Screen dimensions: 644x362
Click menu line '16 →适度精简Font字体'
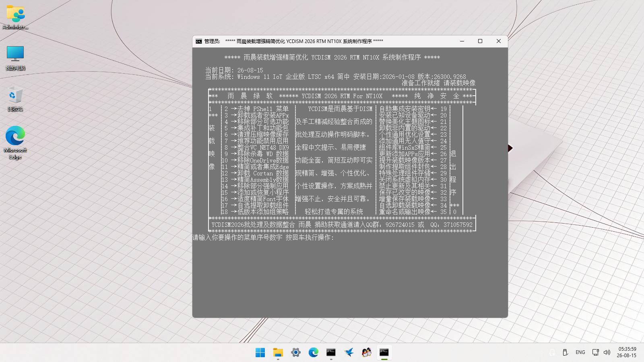pyautogui.click(x=255, y=199)
